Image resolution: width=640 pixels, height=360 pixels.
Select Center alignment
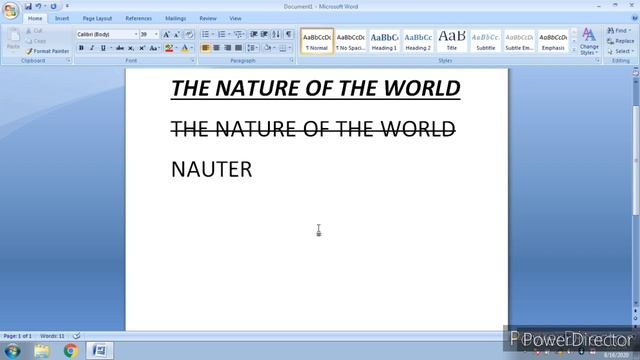[216, 48]
